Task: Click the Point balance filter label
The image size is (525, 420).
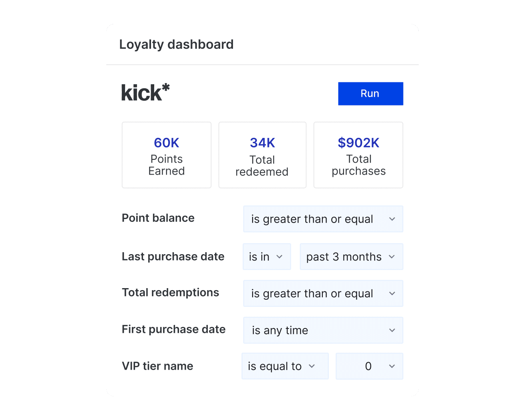Action: [158, 218]
